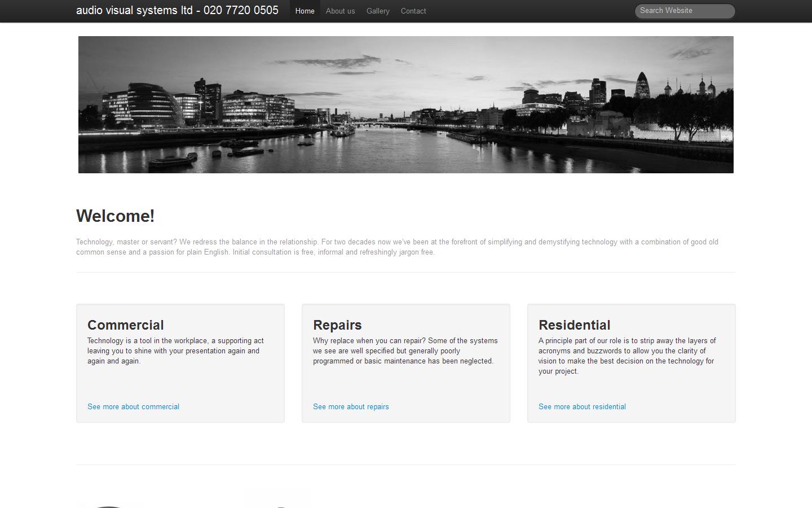812x508 pixels.
Task: Click the audio visual systems ltd site title
Action: (176, 10)
